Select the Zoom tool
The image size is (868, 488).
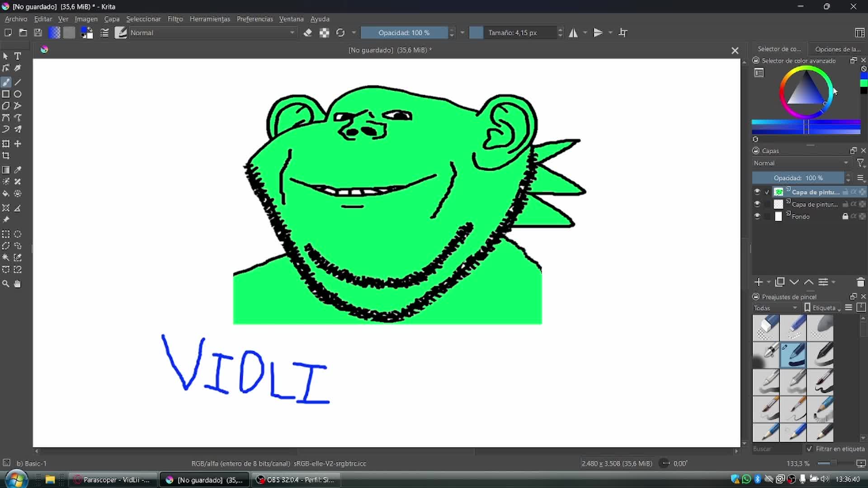6,284
